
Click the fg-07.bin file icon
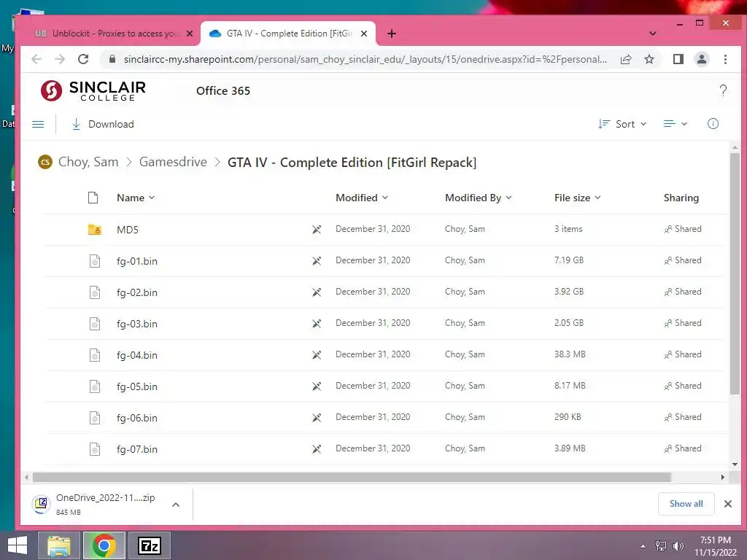(95, 449)
